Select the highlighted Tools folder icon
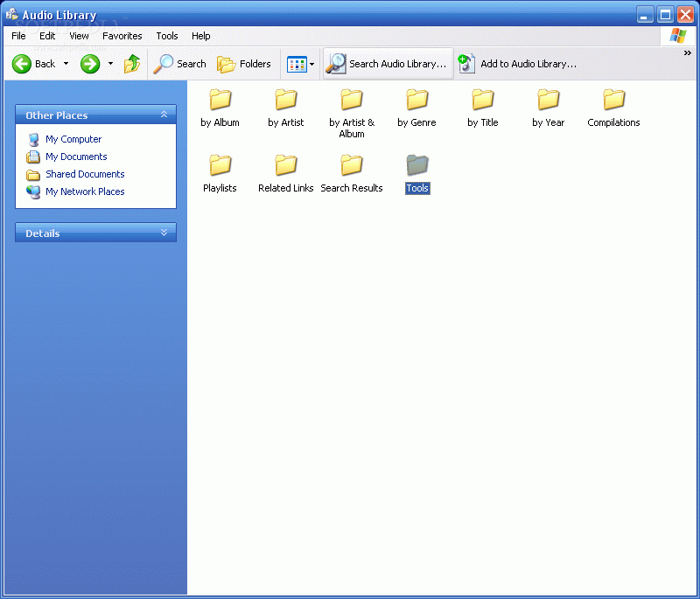Viewport: 700px width, 599px height. tap(417, 164)
